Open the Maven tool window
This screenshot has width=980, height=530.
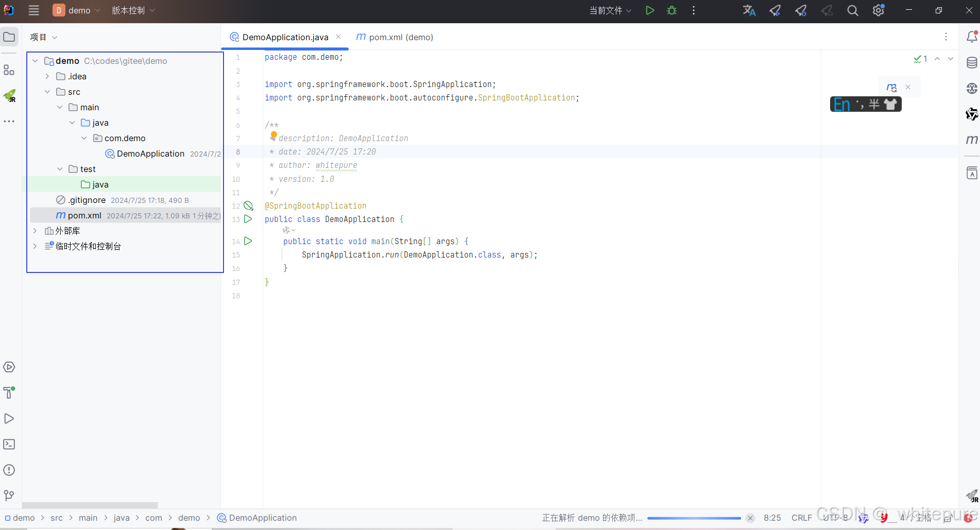972,140
